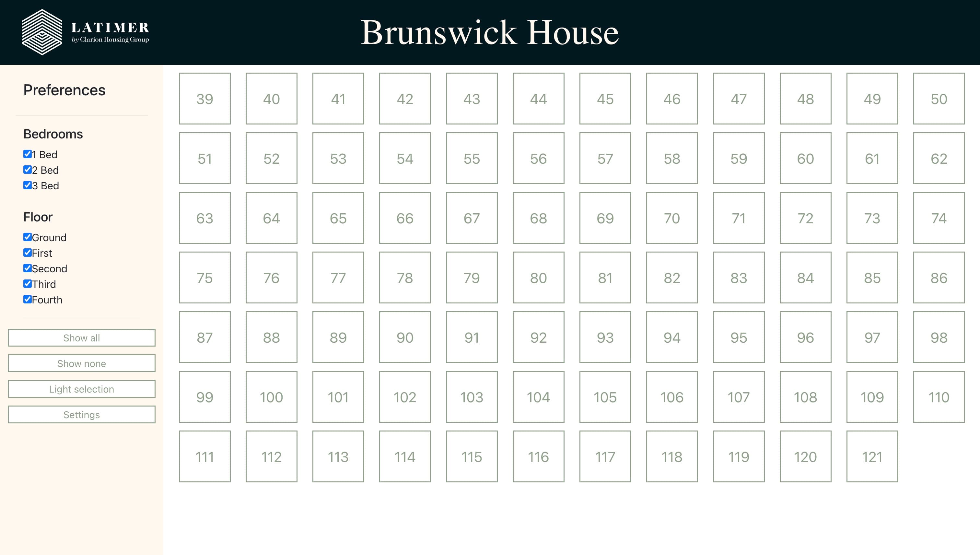
Task: Disable the Fourth floor filter
Action: 27,299
